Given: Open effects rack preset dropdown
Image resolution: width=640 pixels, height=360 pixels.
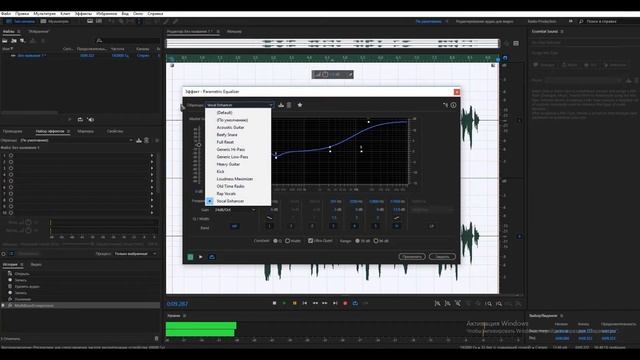Looking at the screenshot, I should coord(76,140).
